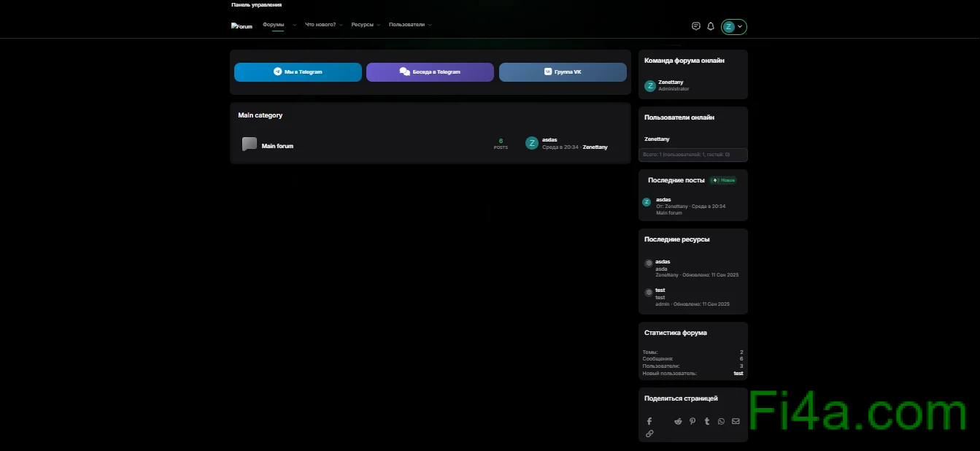Viewport: 980px width, 451px height.
Task: Expand the Что нового? dropdown arrow
Action: 341,25
